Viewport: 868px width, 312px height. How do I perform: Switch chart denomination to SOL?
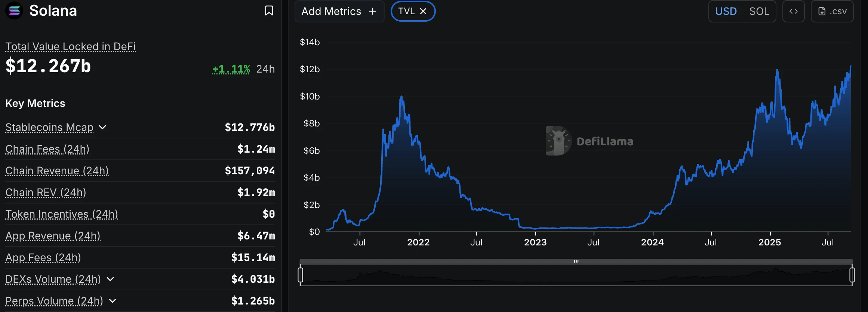pyautogui.click(x=759, y=11)
